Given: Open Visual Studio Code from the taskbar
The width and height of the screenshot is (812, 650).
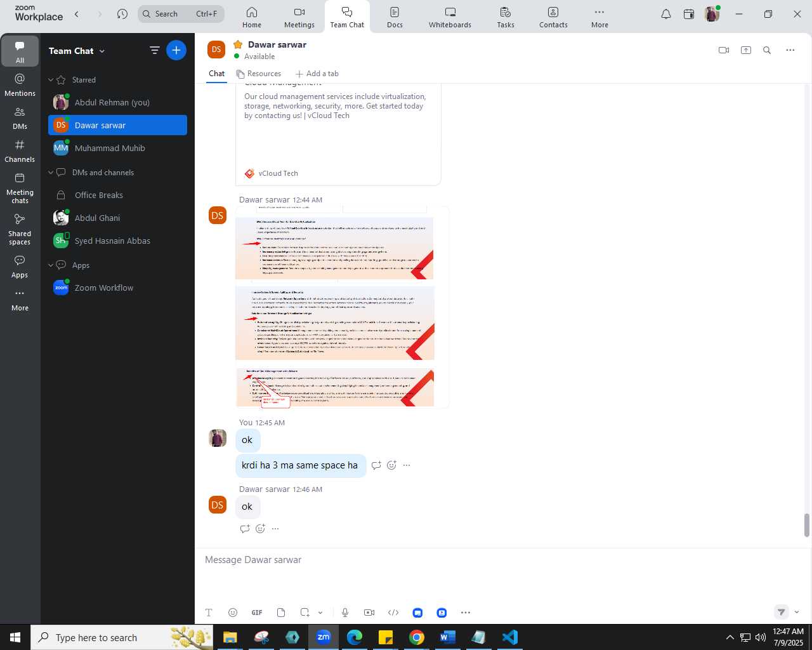Looking at the screenshot, I should click(x=510, y=637).
